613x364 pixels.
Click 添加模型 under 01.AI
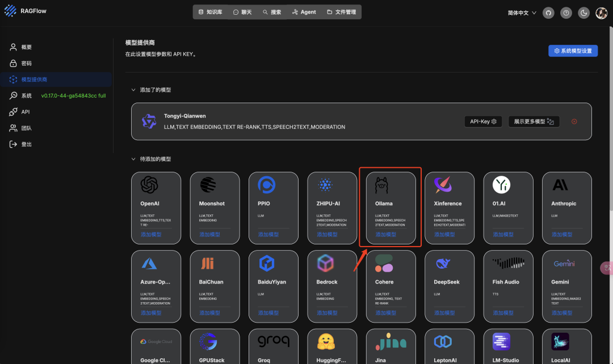[x=503, y=234]
